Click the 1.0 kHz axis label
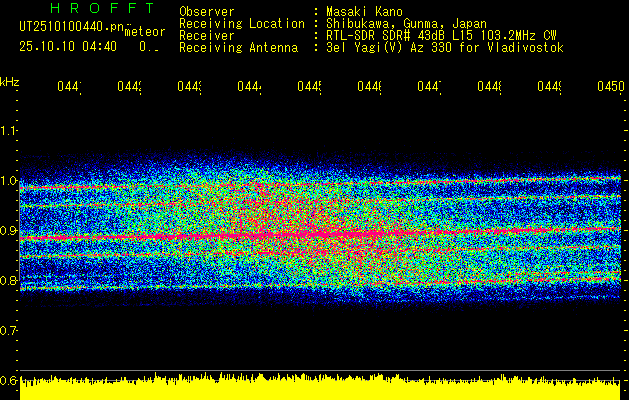Screen dimensions: 629x400 tap(8, 181)
